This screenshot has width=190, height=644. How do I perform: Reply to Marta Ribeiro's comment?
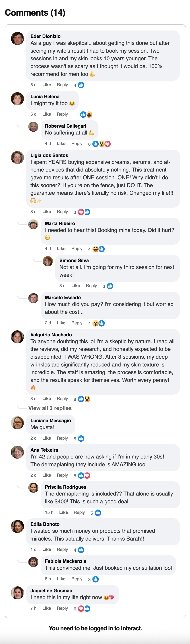point(77,249)
